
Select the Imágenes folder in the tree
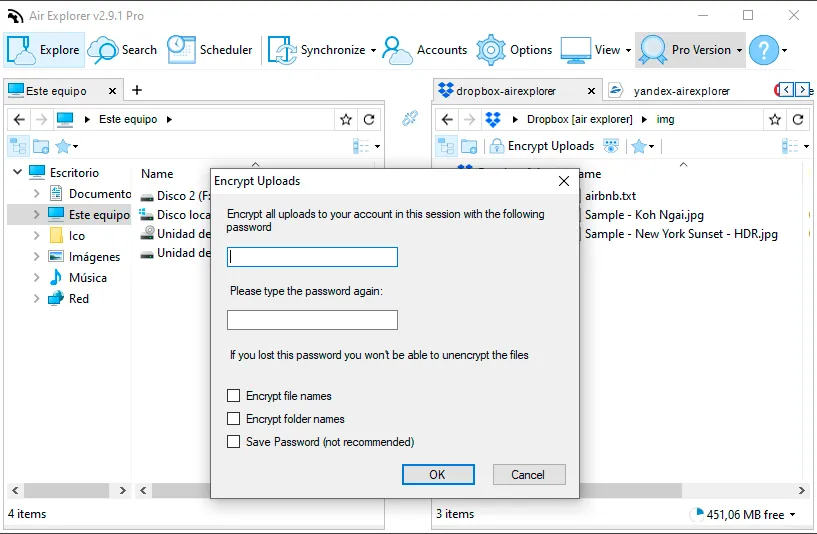[x=84, y=257]
